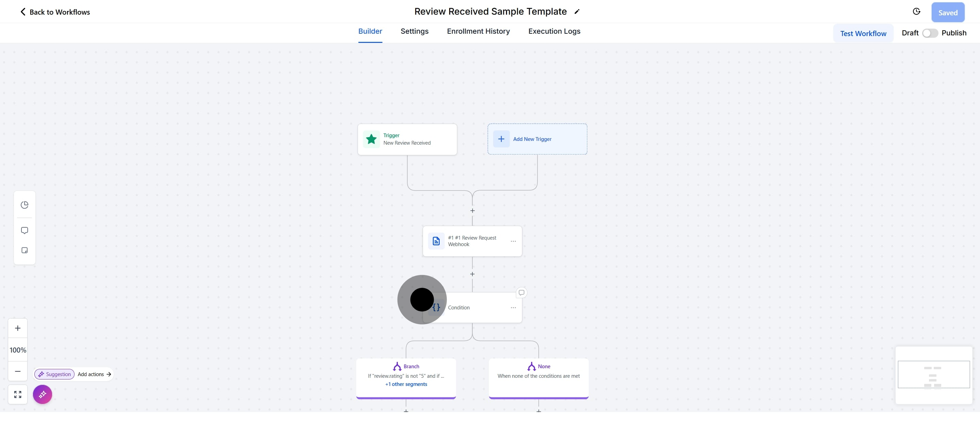
Task: Go Back to Workflows
Action: tap(55, 12)
